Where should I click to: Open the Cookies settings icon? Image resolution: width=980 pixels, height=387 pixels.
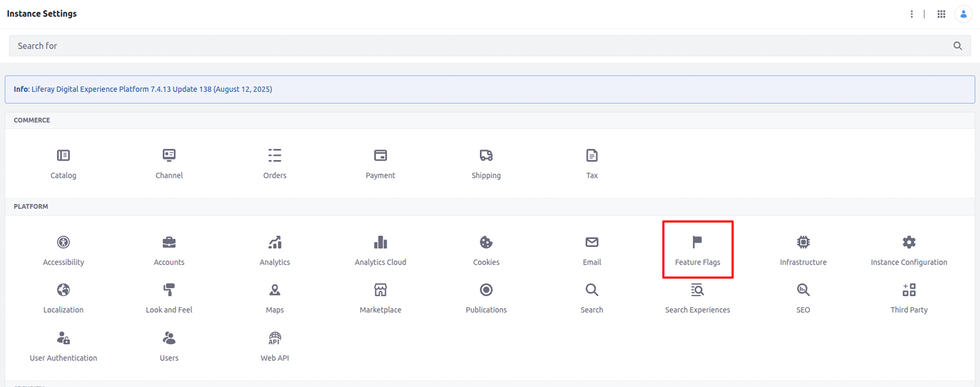pyautogui.click(x=486, y=242)
